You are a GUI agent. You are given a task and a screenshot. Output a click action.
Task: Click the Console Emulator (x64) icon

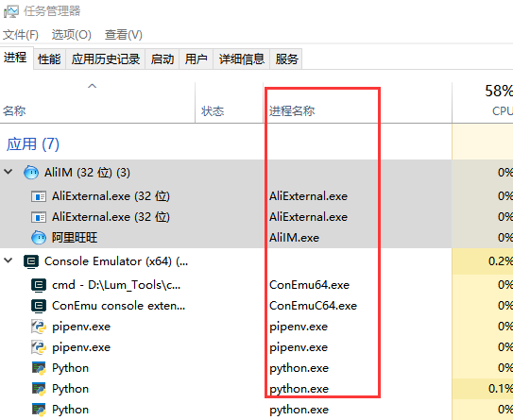31,261
